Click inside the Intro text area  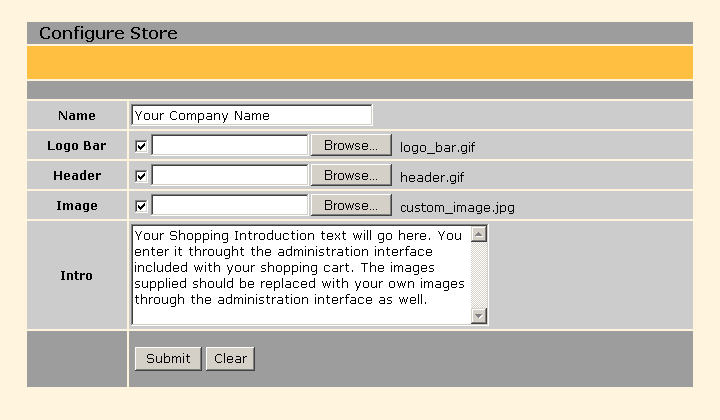(x=300, y=275)
